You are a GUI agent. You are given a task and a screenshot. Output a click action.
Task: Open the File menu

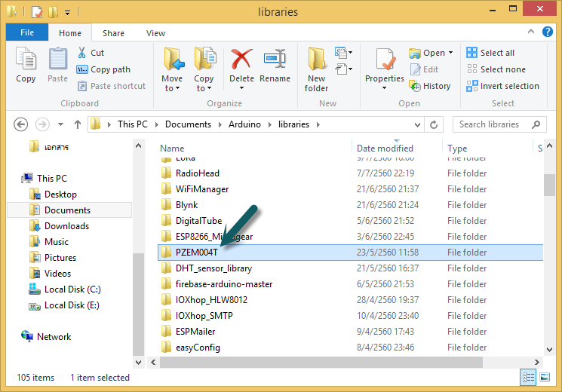pos(27,32)
